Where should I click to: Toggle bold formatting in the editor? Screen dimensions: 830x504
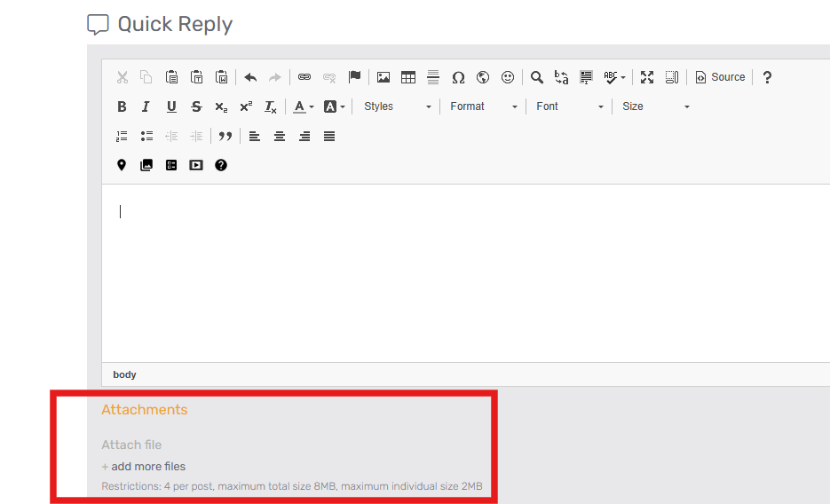pyautogui.click(x=122, y=106)
